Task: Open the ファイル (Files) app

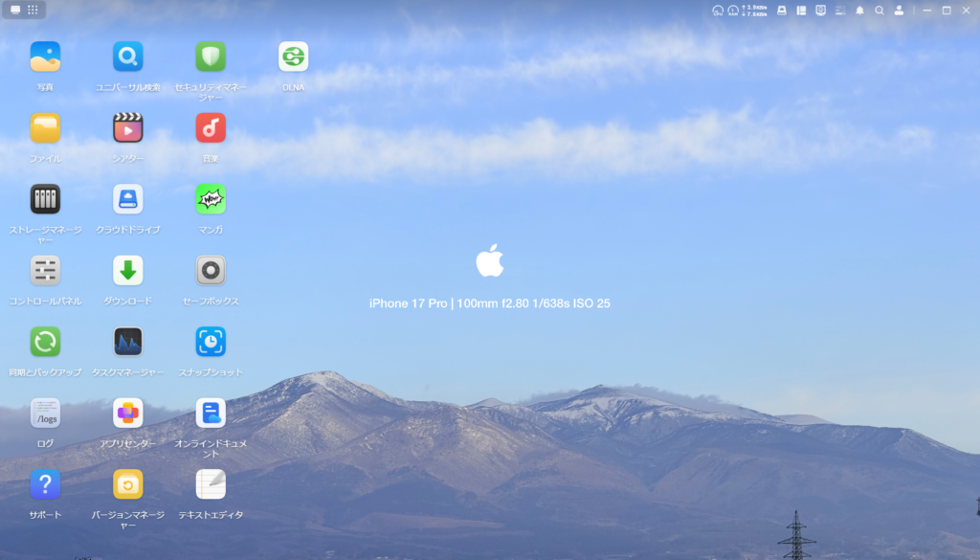Action: (45, 127)
